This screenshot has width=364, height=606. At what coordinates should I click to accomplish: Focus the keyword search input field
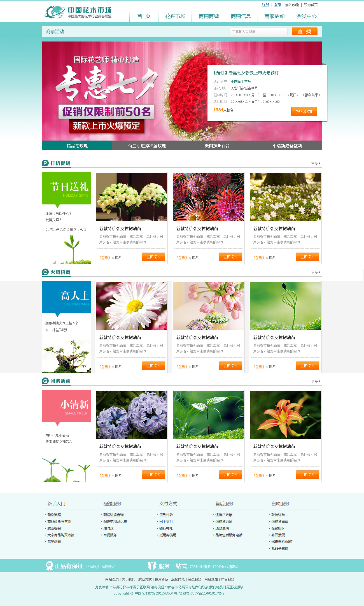point(258,31)
